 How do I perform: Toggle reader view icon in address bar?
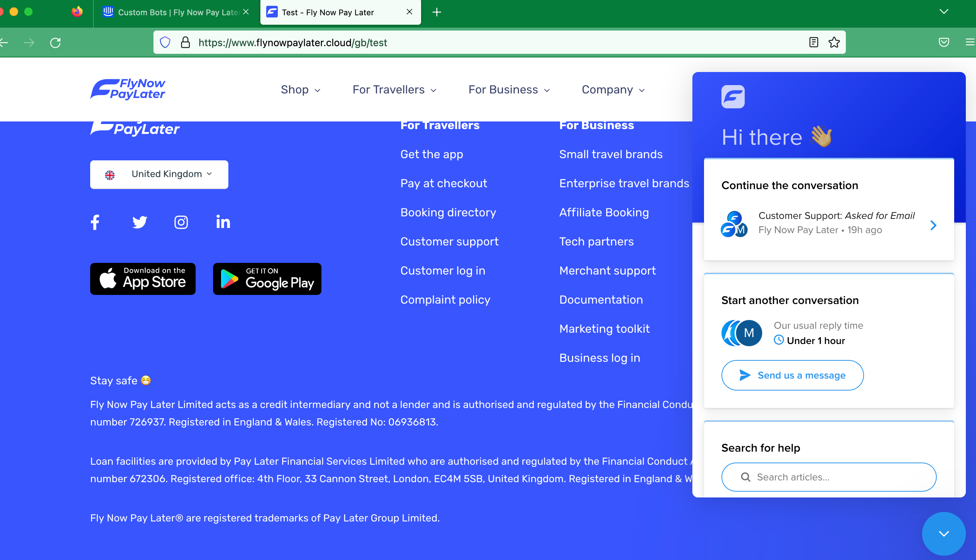click(813, 42)
